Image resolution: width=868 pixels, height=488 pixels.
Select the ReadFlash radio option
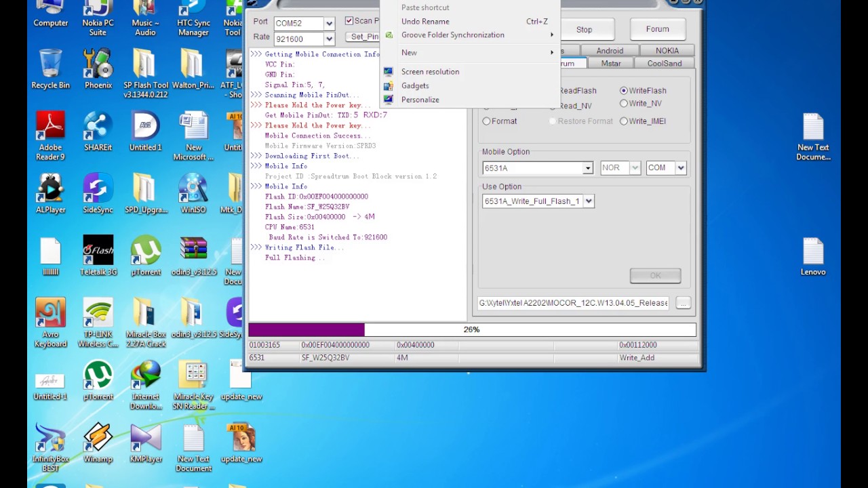click(x=577, y=91)
